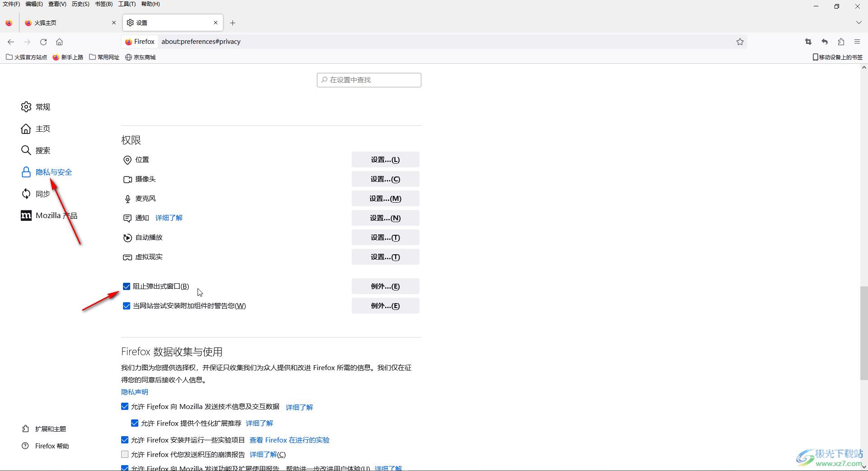This screenshot has width=868, height=471.
Task: Open 详细了解 link for crash reports
Action: point(268,454)
